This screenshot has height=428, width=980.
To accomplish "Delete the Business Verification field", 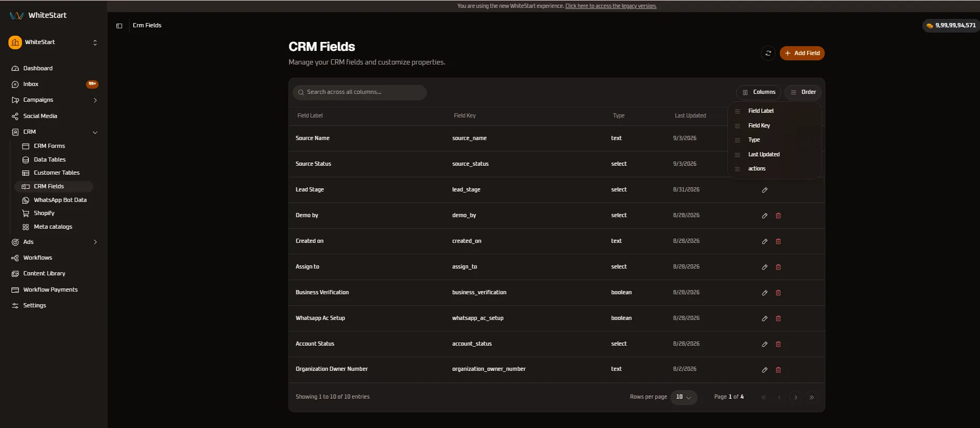I will click(x=778, y=293).
